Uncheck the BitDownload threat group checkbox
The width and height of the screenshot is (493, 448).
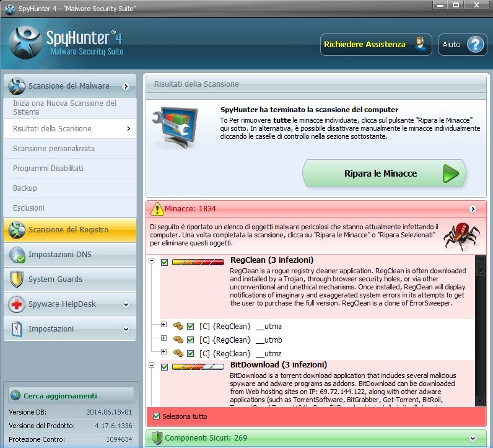[165, 367]
